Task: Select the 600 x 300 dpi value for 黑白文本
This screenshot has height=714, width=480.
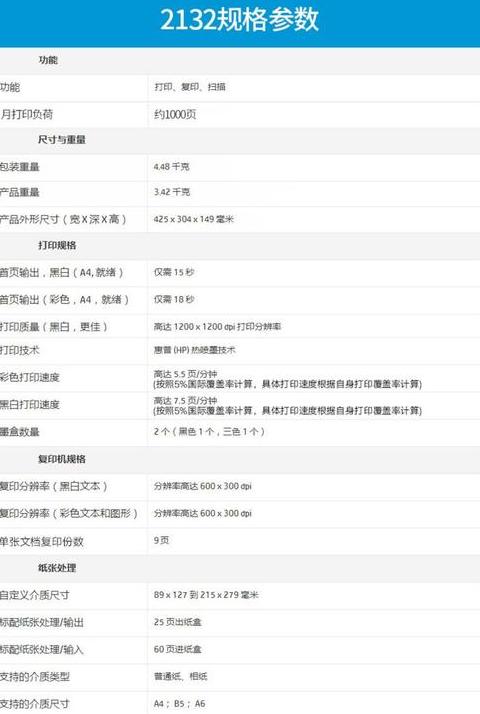Action: coord(203,486)
